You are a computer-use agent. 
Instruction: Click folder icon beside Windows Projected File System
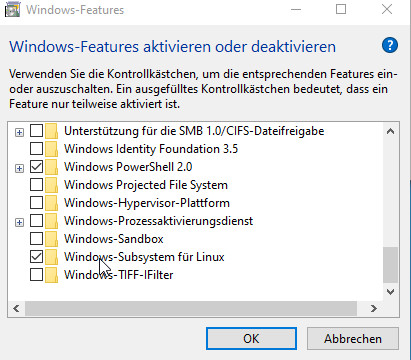51,185
